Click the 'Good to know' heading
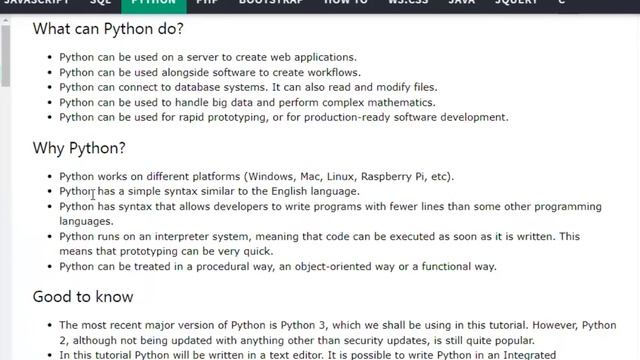 tap(83, 297)
